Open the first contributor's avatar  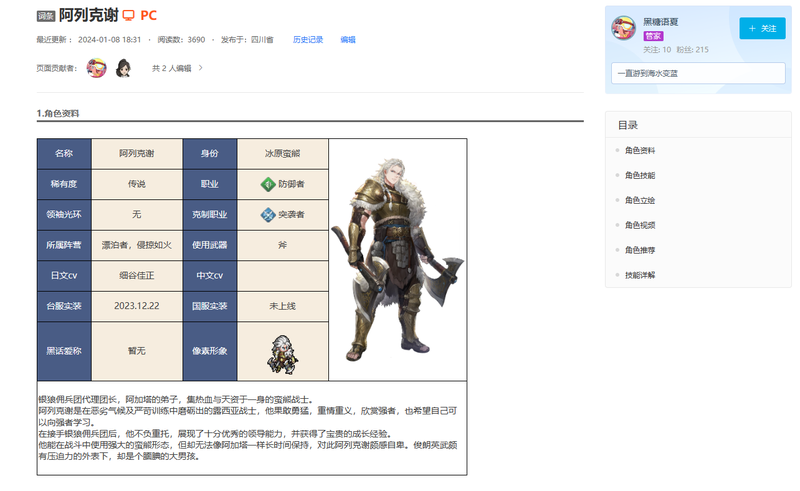pos(97,68)
